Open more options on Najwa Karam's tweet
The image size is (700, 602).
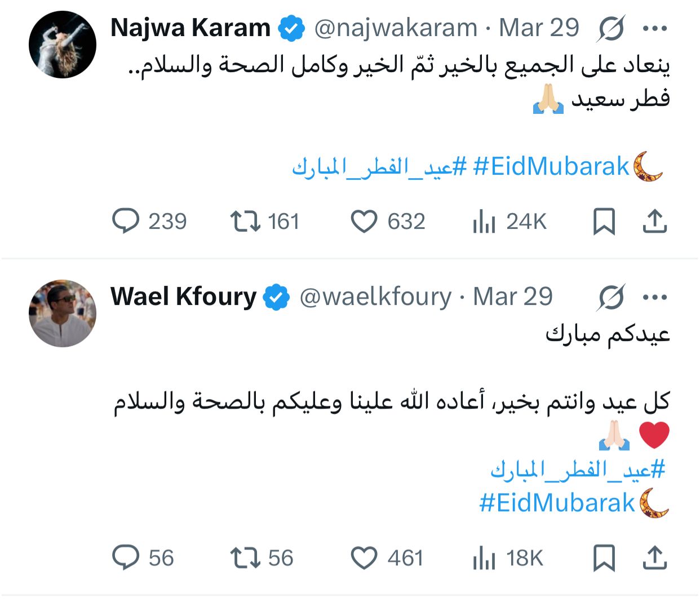654,29
